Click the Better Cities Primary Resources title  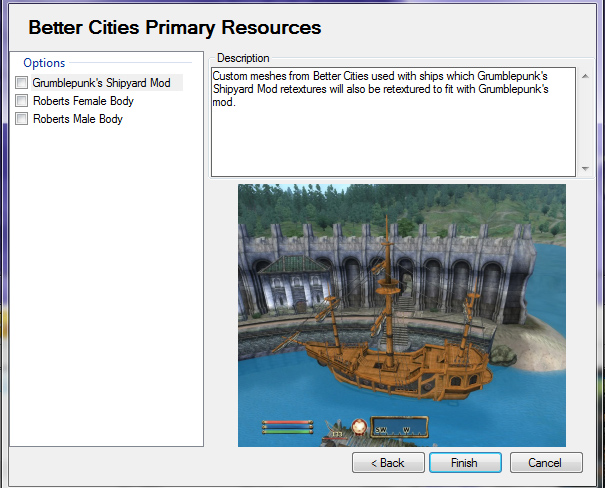tap(175, 26)
